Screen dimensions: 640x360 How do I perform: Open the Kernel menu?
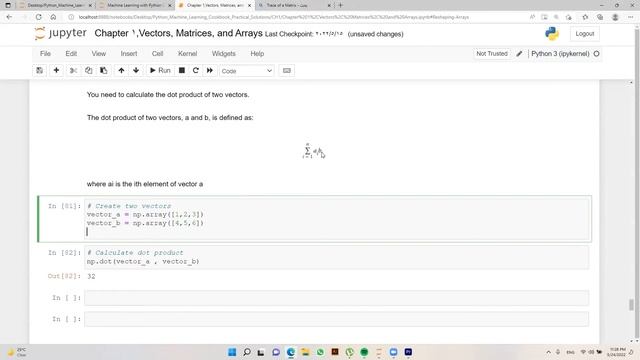click(x=188, y=53)
